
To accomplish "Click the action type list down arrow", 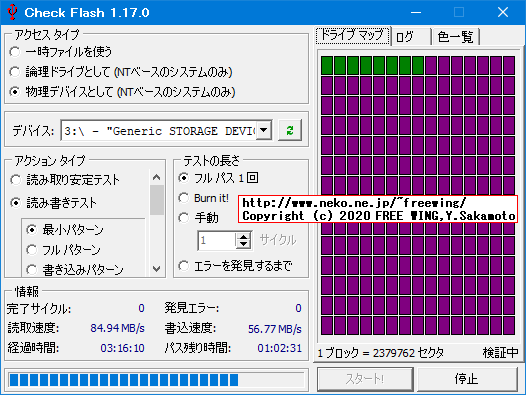I will 156,269.
